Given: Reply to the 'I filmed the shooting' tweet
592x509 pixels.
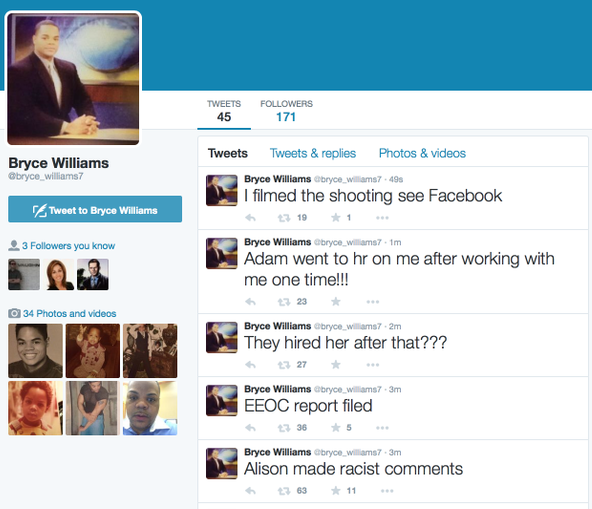Looking at the screenshot, I should click(x=250, y=218).
